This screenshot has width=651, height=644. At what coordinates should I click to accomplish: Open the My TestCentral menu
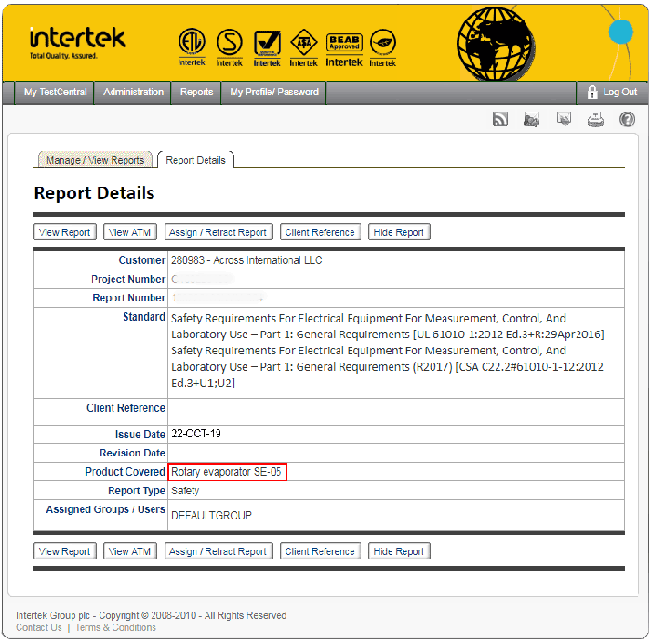coord(55,92)
